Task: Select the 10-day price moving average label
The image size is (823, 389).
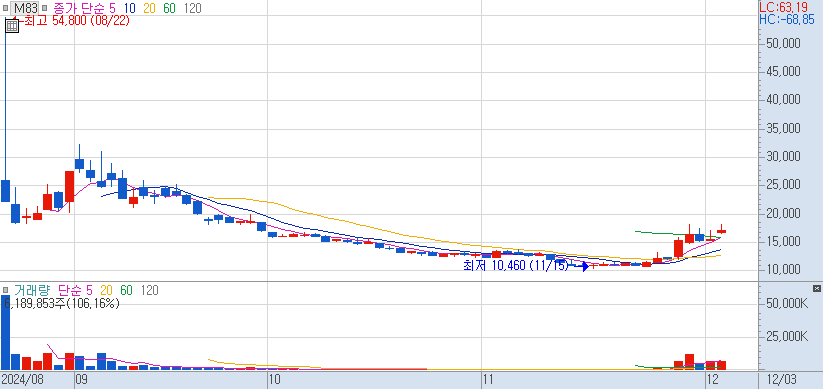Action: coord(130,8)
